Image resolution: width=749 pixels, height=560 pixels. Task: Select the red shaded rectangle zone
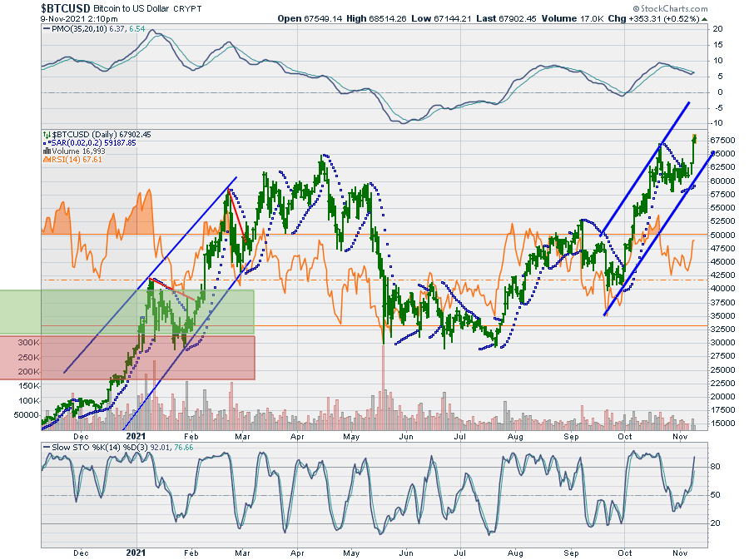pyautogui.click(x=126, y=357)
